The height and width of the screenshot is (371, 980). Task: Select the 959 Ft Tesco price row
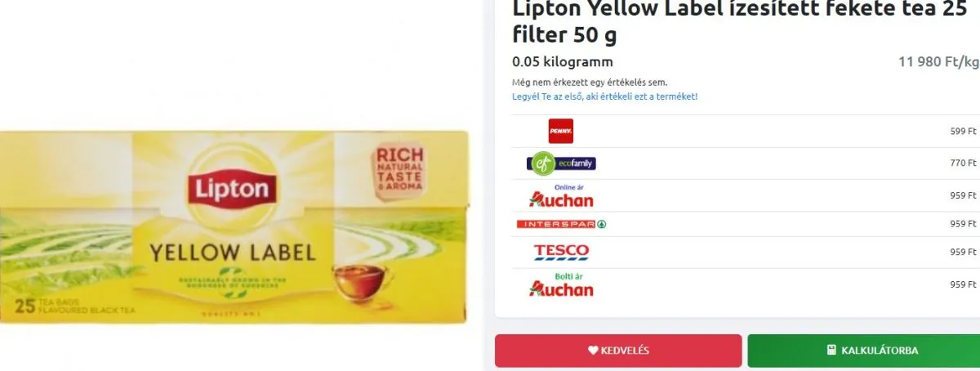[745, 252]
